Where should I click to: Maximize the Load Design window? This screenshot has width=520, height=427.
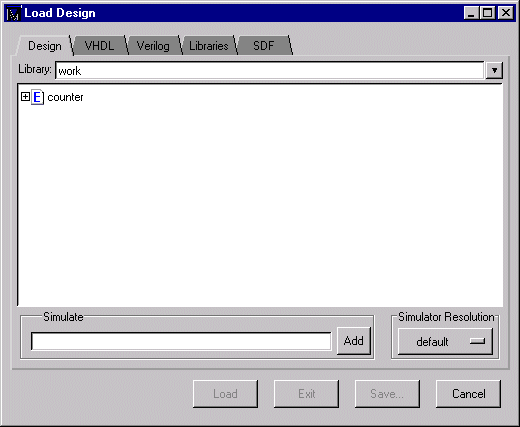(487, 13)
